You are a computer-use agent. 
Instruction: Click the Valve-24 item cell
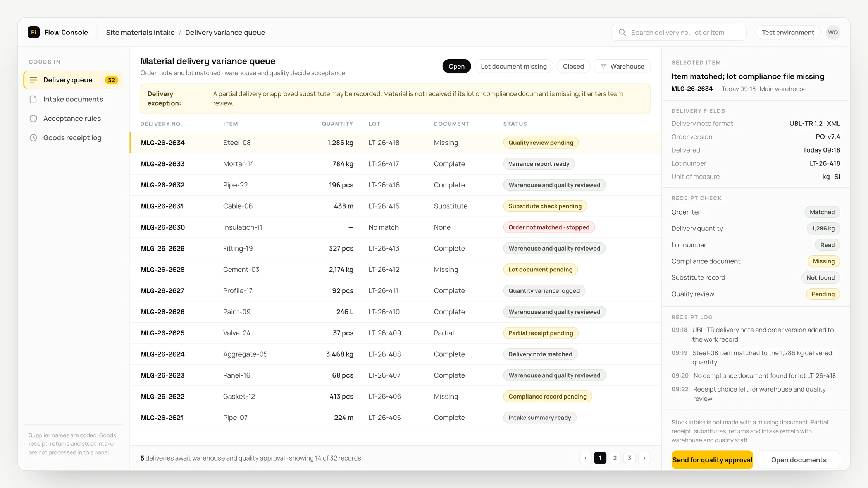coord(236,333)
